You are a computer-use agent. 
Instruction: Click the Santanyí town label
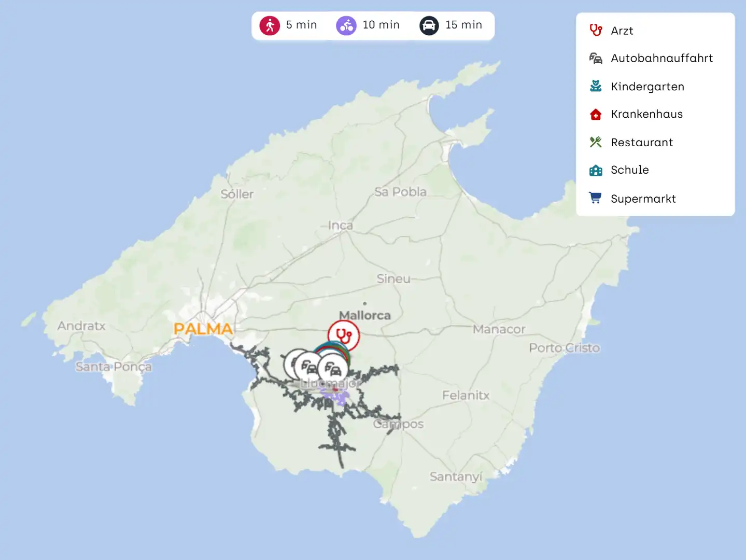[x=456, y=477]
